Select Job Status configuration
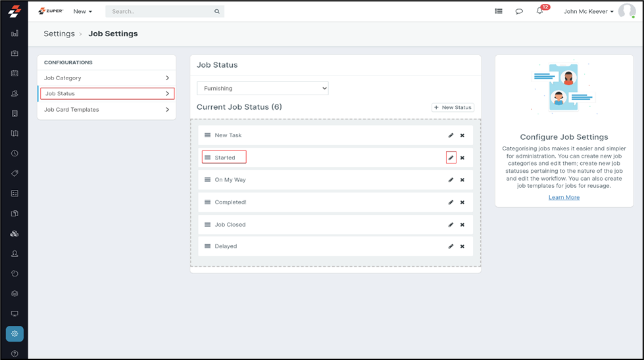The image size is (644, 360). [x=107, y=93]
